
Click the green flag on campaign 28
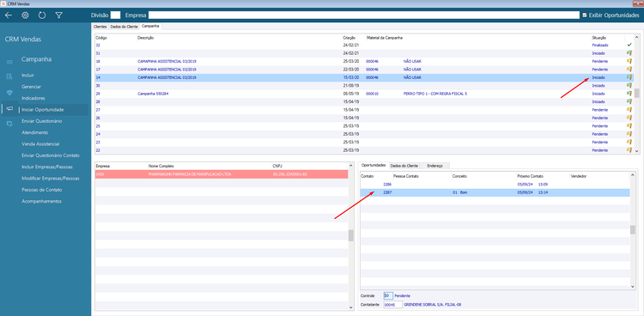pyautogui.click(x=629, y=101)
